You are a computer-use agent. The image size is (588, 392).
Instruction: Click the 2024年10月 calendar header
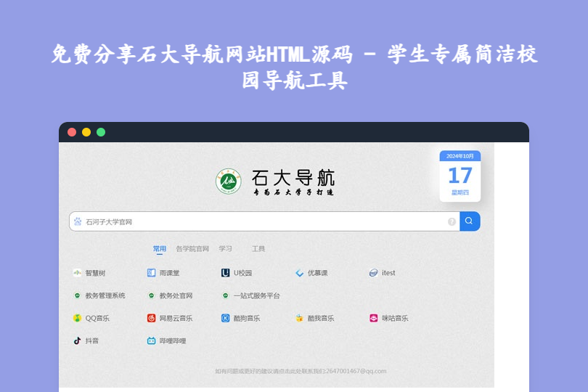tap(460, 156)
